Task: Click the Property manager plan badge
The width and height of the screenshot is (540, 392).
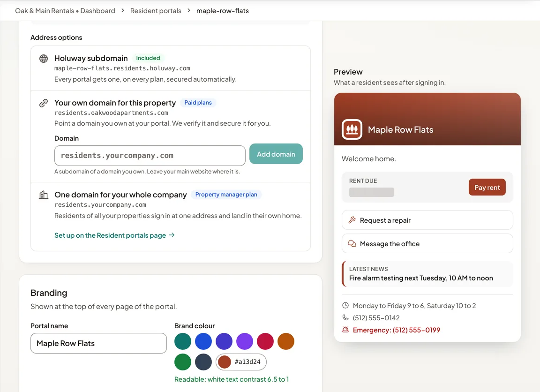Action: coord(226,195)
